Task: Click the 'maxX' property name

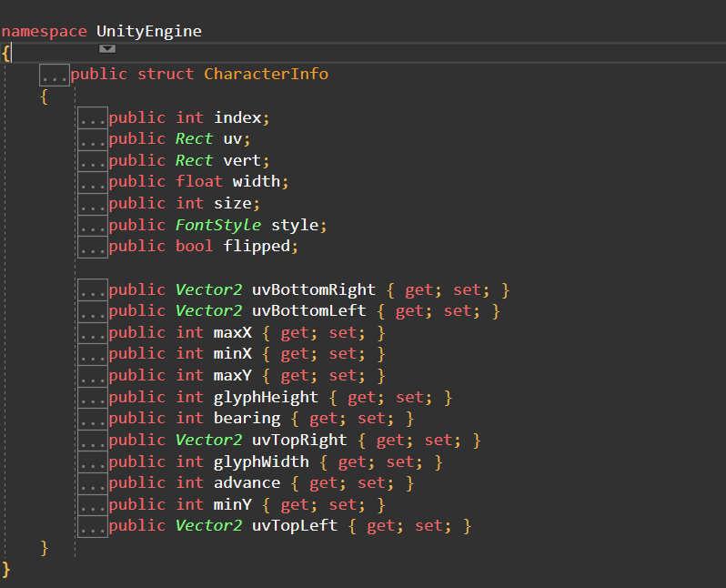Action: tap(232, 333)
